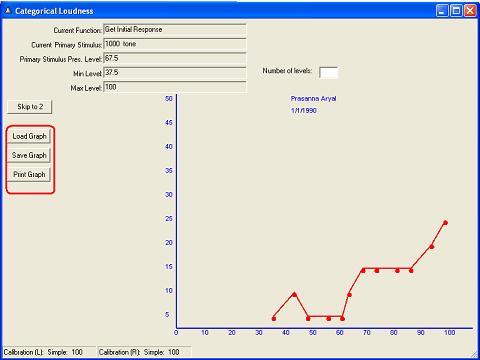480x360 pixels.
Task: Click the Primary Stimulus Pres. Level field
Action: tap(175, 59)
